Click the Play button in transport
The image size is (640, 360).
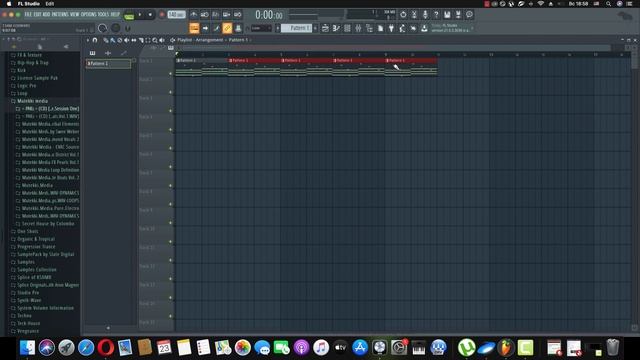(x=140, y=15)
